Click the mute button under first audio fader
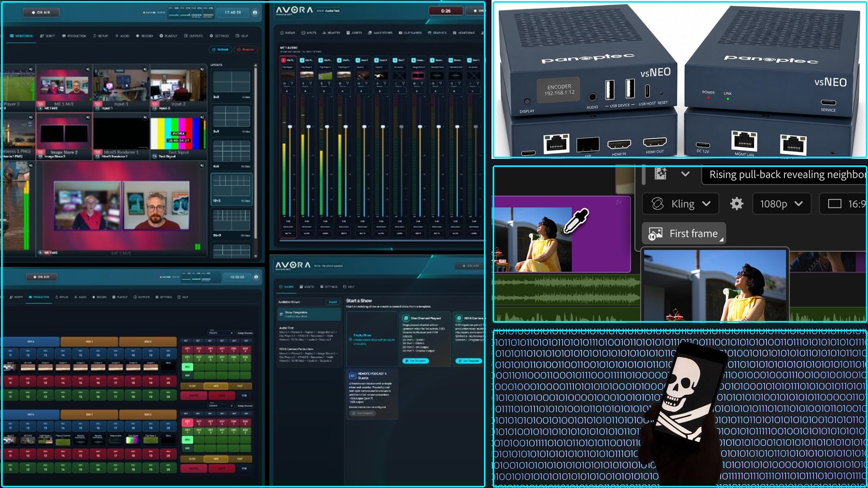Viewport: 868px width, 488px height. pyautogui.click(x=288, y=234)
